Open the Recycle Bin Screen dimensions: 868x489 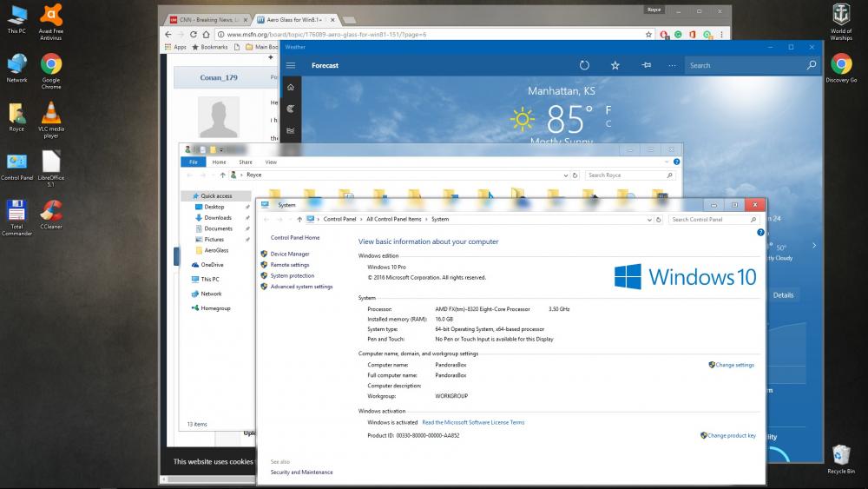click(840, 455)
